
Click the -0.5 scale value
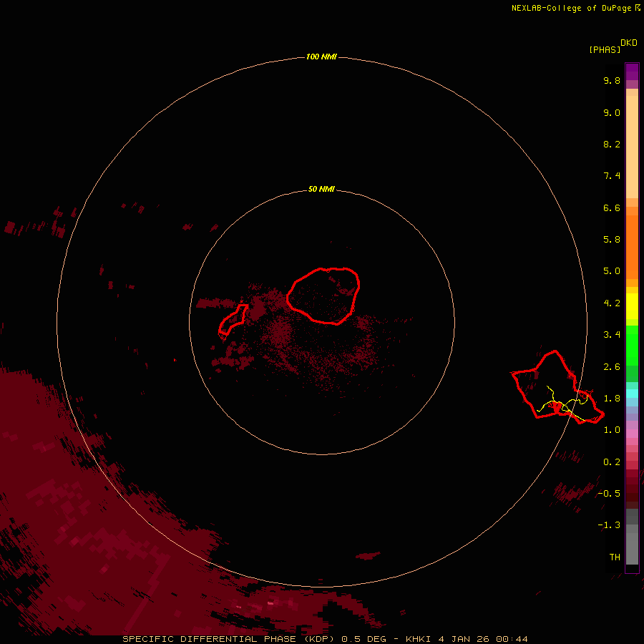tap(609, 494)
